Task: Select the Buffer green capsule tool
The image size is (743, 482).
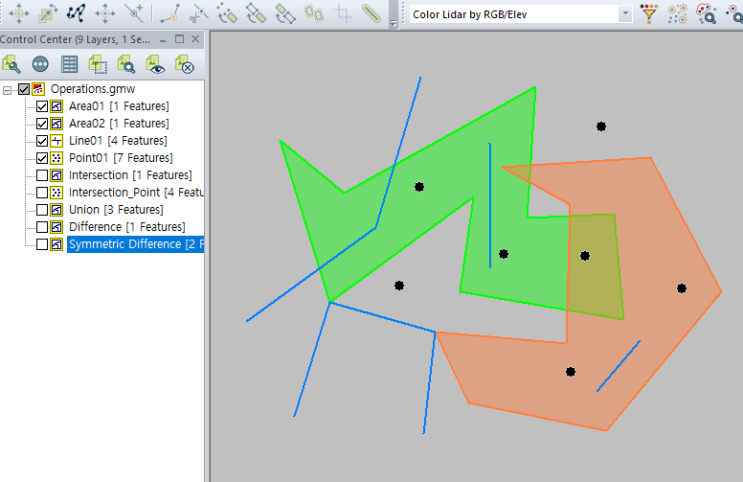Action: pos(371,13)
